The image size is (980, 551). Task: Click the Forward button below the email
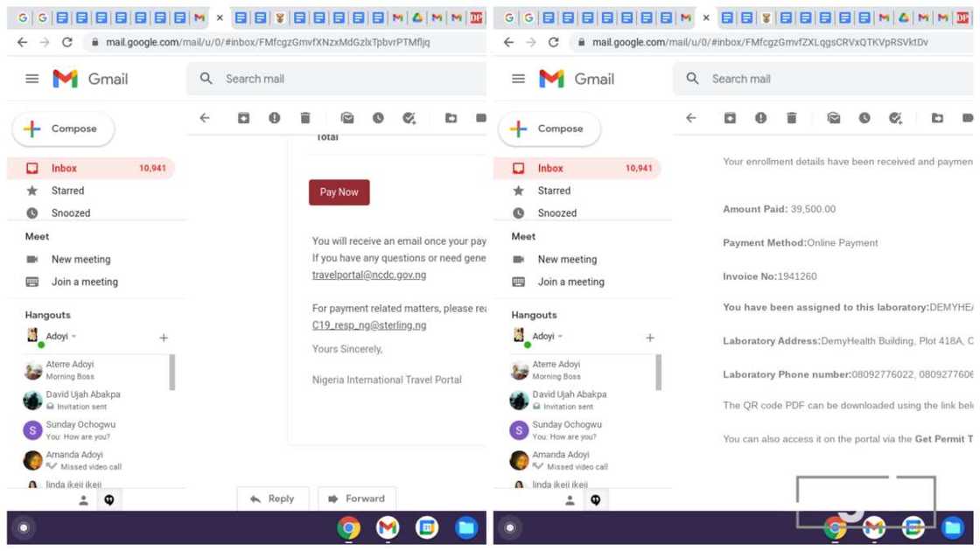(x=356, y=499)
